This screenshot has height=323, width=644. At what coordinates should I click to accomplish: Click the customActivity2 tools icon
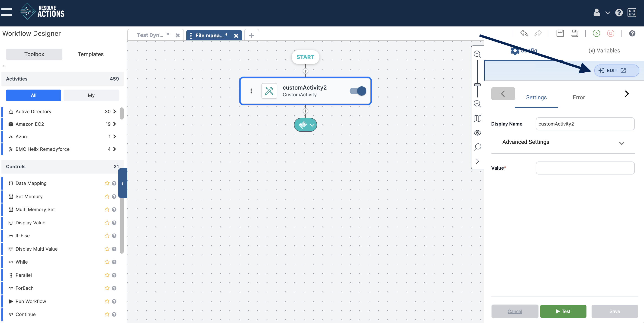pyautogui.click(x=269, y=91)
